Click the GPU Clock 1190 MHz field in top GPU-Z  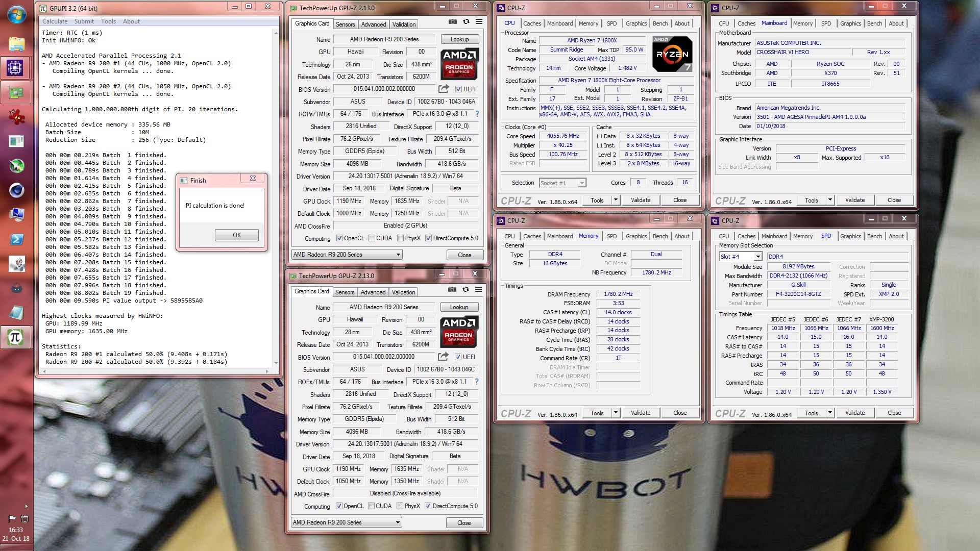349,201
